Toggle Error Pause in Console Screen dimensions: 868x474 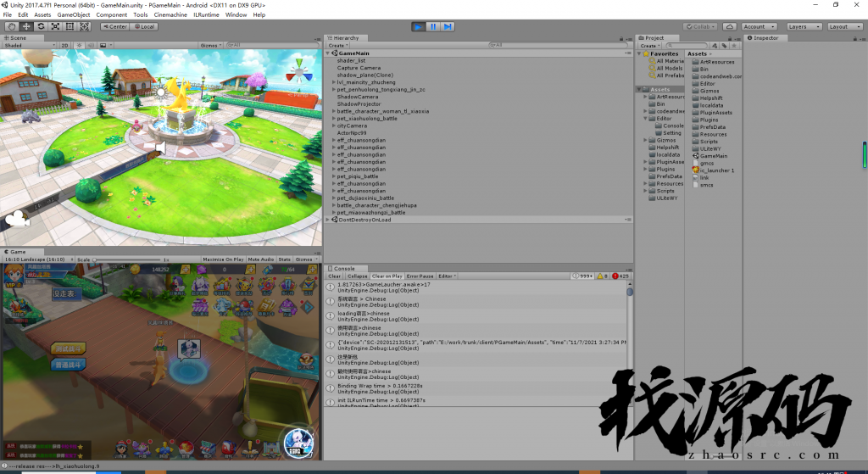click(x=420, y=276)
